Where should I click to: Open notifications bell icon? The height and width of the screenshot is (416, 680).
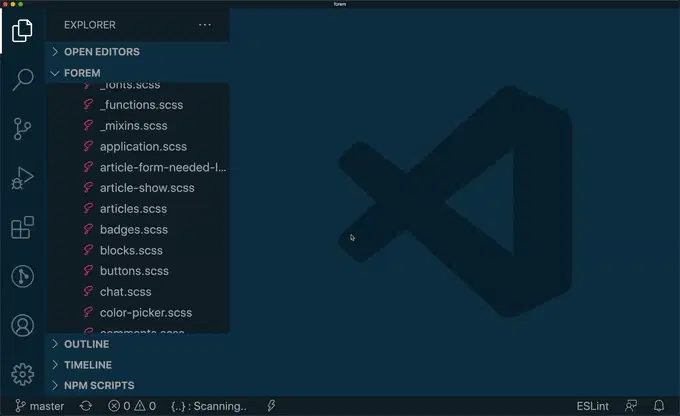659,406
